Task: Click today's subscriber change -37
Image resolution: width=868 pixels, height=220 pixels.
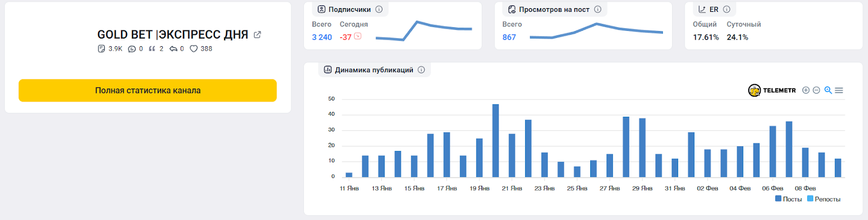Action: [x=346, y=37]
